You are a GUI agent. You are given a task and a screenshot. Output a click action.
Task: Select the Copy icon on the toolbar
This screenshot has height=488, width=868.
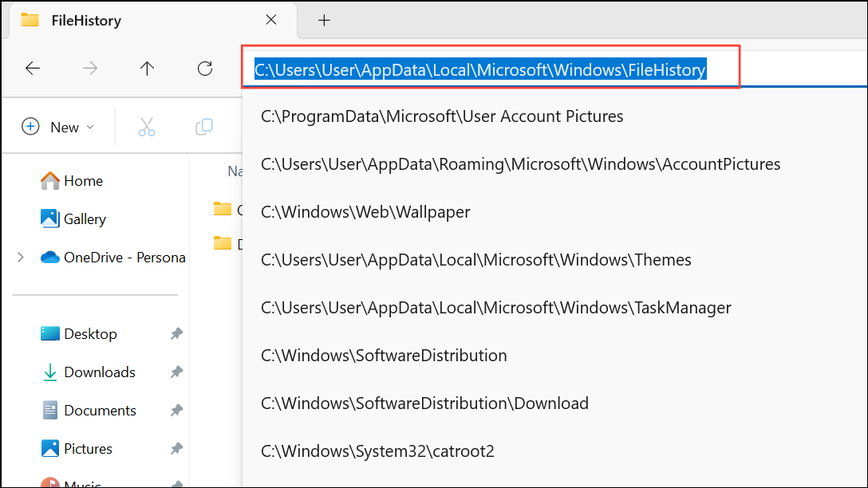[x=204, y=126]
